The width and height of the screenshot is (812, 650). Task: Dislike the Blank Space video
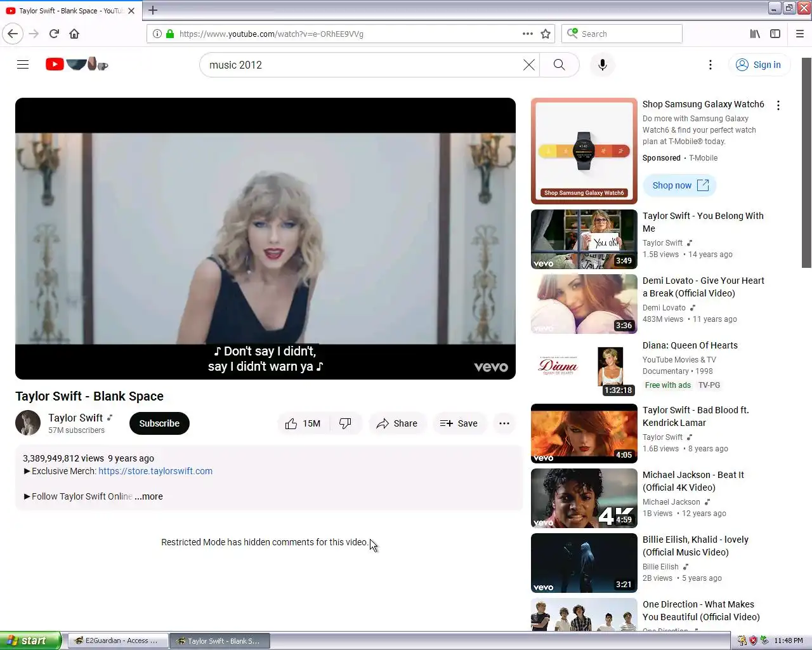tap(346, 423)
